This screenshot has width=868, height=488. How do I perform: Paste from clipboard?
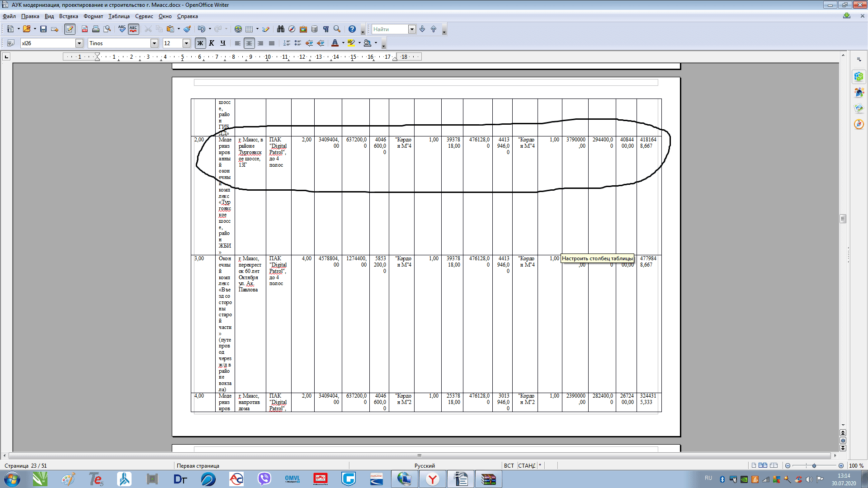coord(170,29)
